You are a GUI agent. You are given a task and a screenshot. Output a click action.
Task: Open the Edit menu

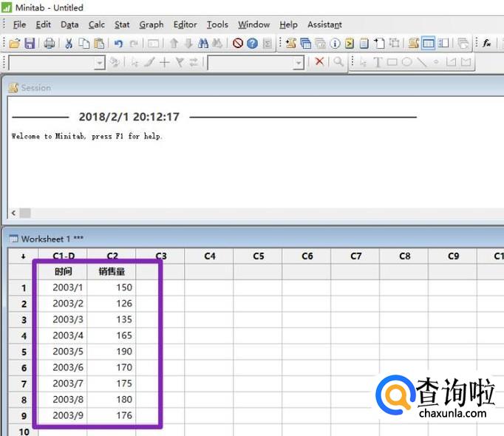[x=43, y=25]
